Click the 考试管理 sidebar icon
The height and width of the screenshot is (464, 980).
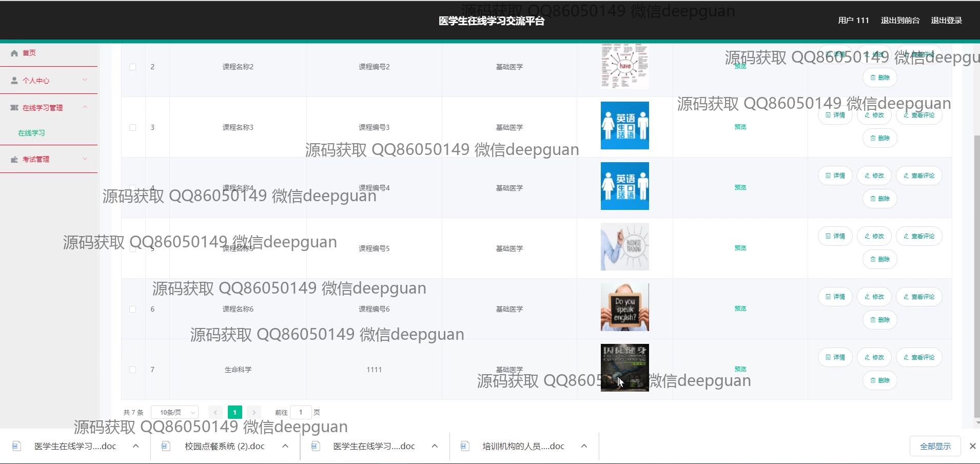14,160
